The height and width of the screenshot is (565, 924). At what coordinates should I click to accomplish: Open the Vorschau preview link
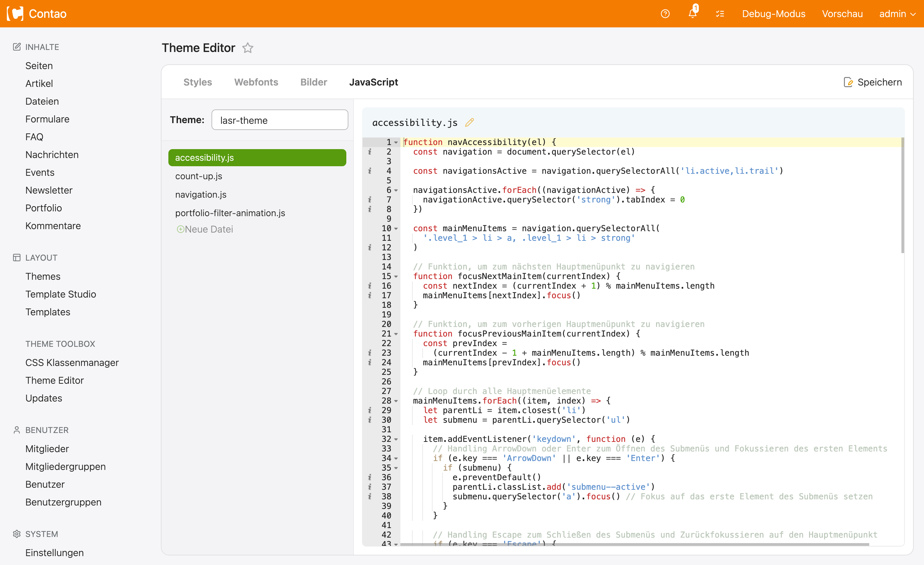842,14
